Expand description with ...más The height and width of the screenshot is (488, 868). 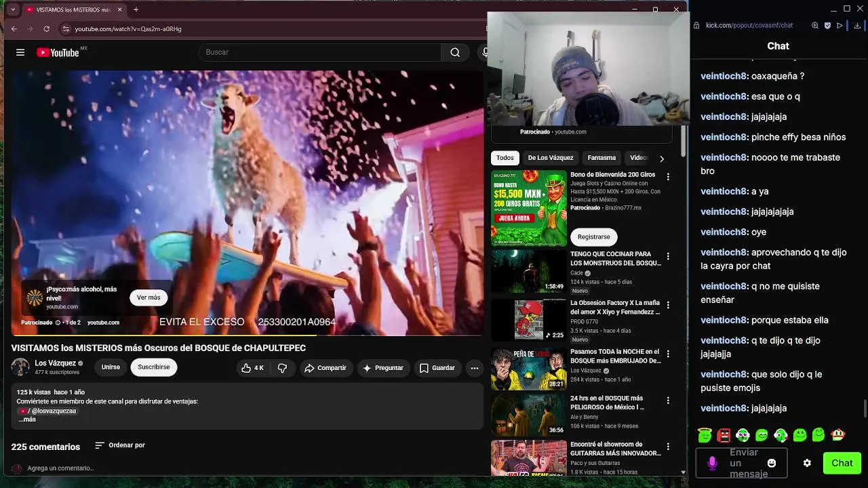(x=27, y=420)
